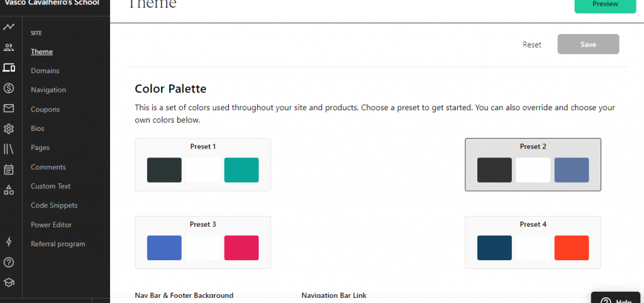Select the Preset 1 color palette
The image size is (644, 303).
(203, 147)
